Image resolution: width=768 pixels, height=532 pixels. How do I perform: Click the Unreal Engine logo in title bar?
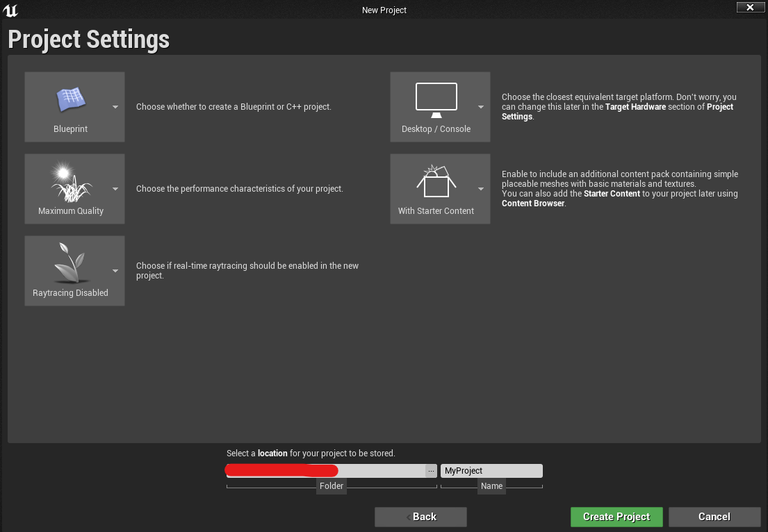click(x=10, y=10)
